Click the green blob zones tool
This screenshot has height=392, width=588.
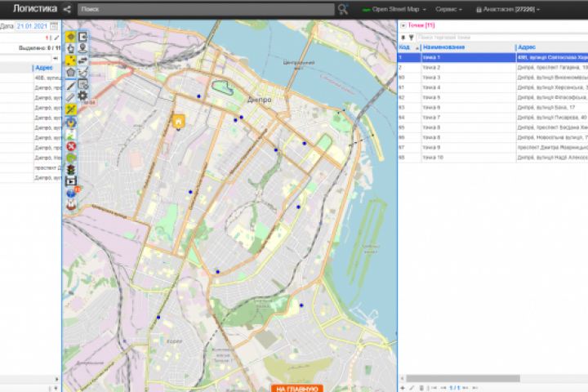pyautogui.click(x=71, y=158)
